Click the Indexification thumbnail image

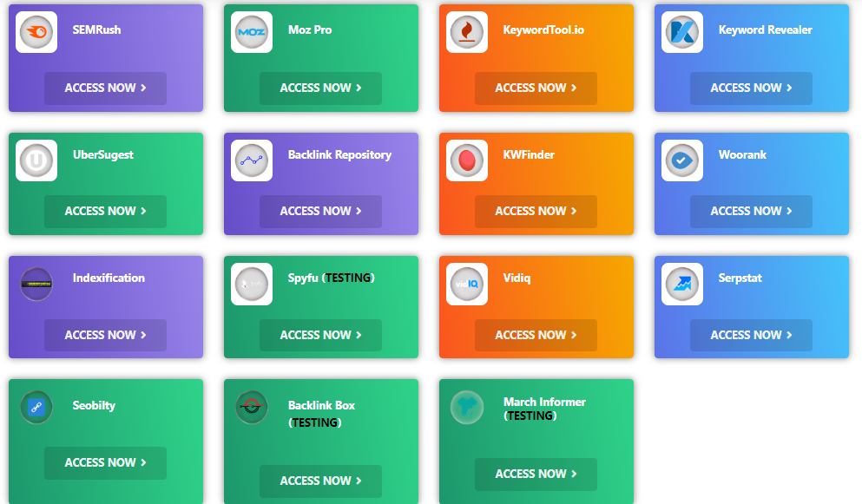click(36, 284)
